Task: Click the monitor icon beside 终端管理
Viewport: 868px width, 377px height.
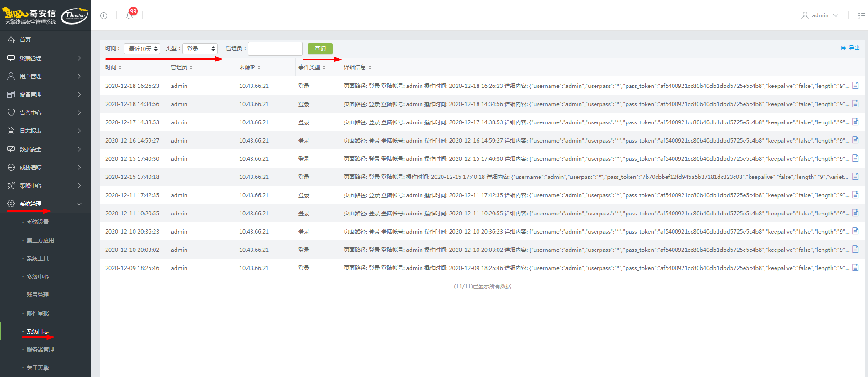Action: click(11, 58)
